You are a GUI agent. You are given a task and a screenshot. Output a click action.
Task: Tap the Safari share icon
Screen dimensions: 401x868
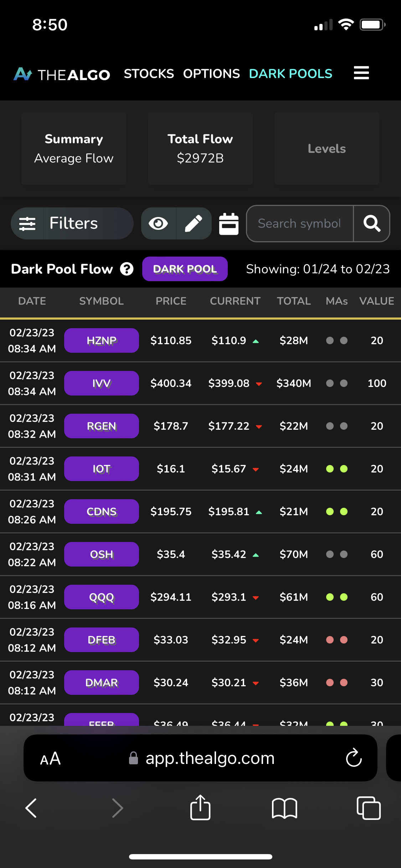click(200, 808)
